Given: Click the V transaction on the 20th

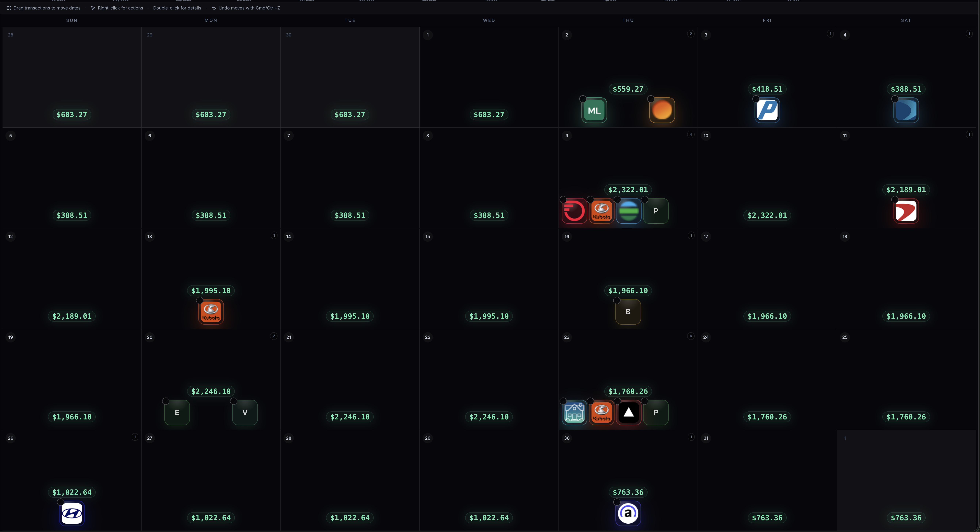Looking at the screenshot, I should [245, 413].
